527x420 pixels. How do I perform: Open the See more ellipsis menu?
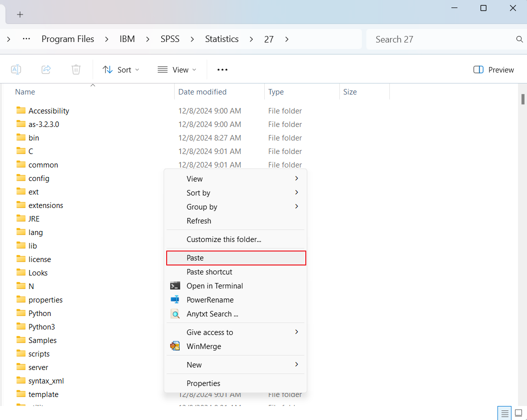click(222, 70)
